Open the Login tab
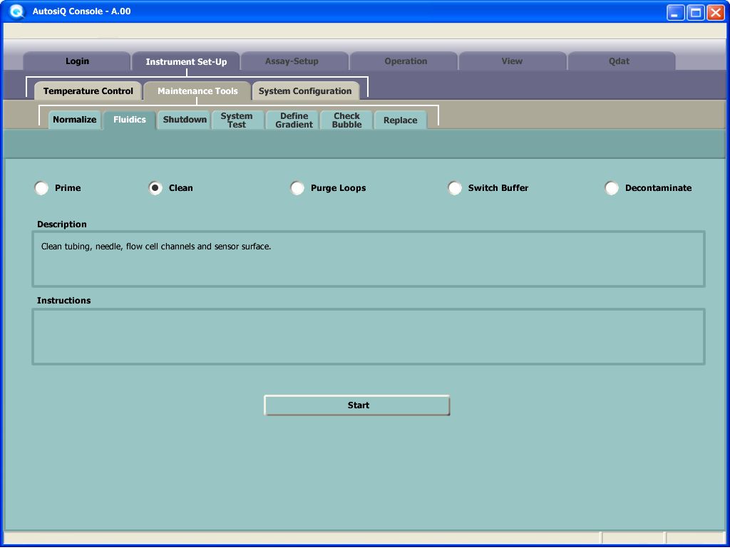 point(77,61)
